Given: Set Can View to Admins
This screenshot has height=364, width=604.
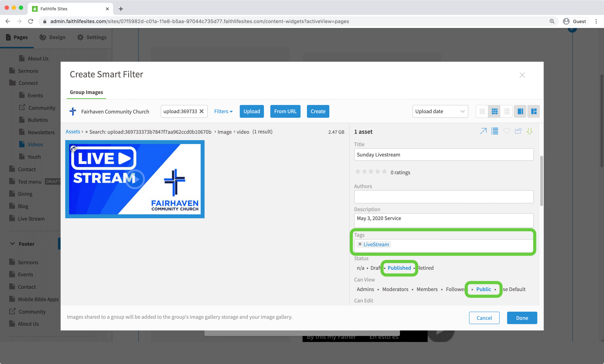Looking at the screenshot, I should [365, 289].
